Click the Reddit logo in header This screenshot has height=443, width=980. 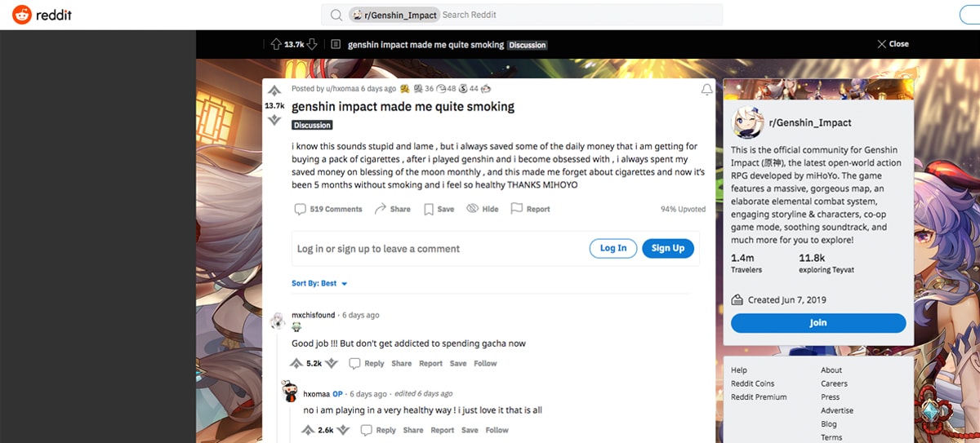tap(42, 15)
